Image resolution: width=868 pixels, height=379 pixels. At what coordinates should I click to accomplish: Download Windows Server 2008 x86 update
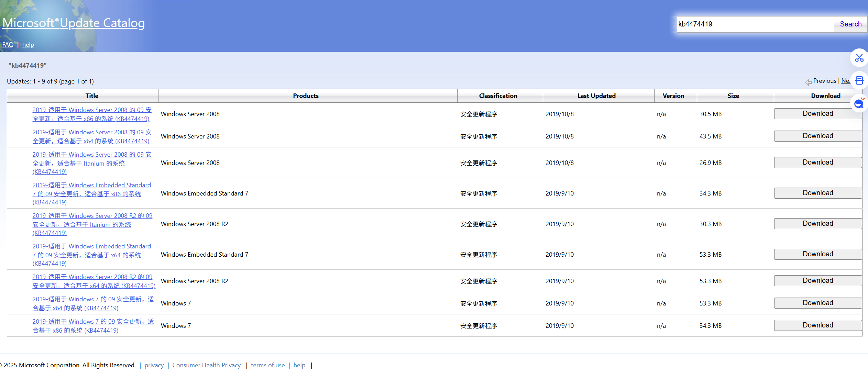pos(817,114)
